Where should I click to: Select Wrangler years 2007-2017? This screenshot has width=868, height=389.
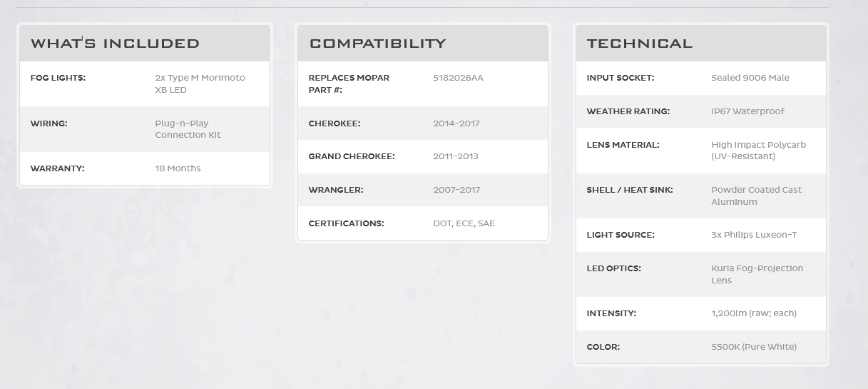pyautogui.click(x=456, y=190)
